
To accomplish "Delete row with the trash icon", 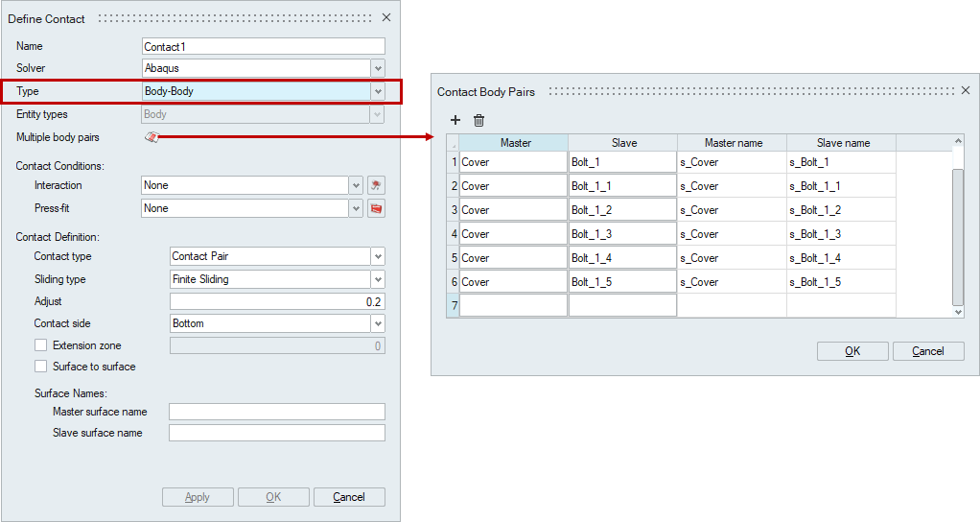I will point(478,120).
